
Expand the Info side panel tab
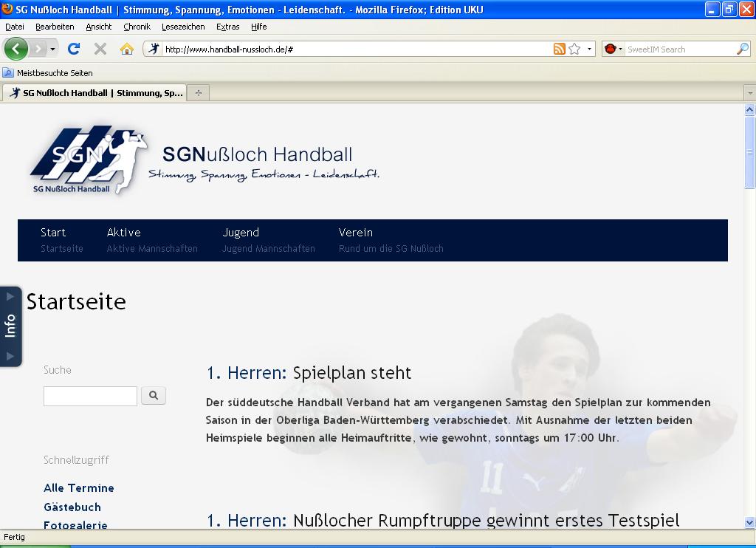[x=10, y=326]
